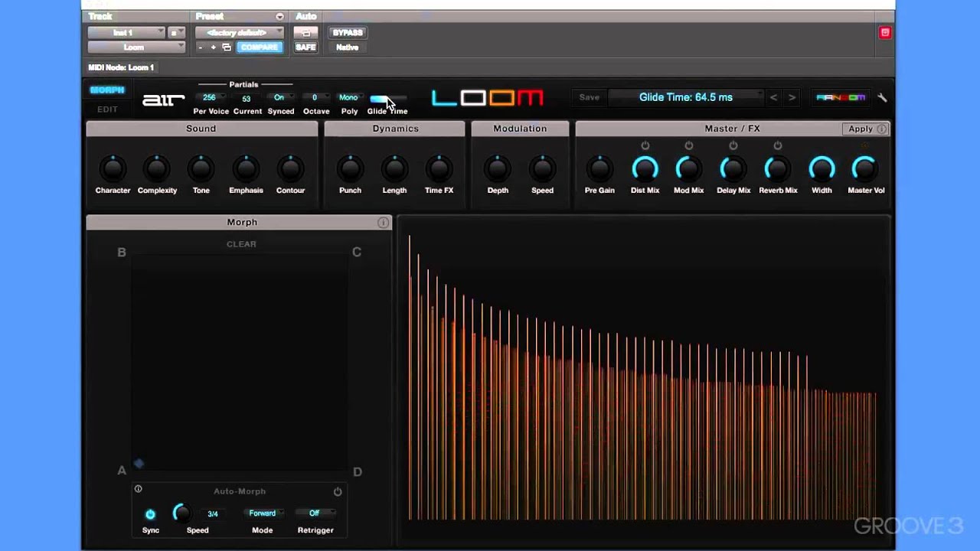This screenshot has height=551, width=980.
Task: Go to previous patch with left arrow
Action: pyautogui.click(x=773, y=97)
